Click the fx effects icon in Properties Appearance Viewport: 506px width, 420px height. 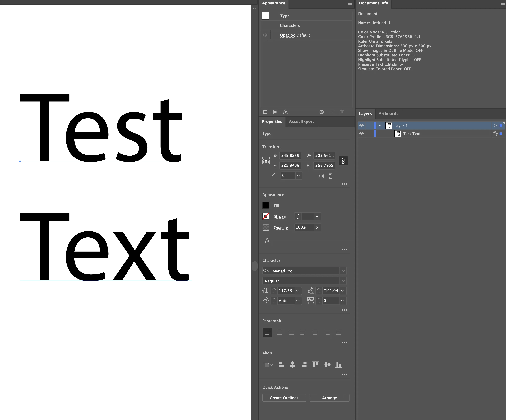click(267, 241)
